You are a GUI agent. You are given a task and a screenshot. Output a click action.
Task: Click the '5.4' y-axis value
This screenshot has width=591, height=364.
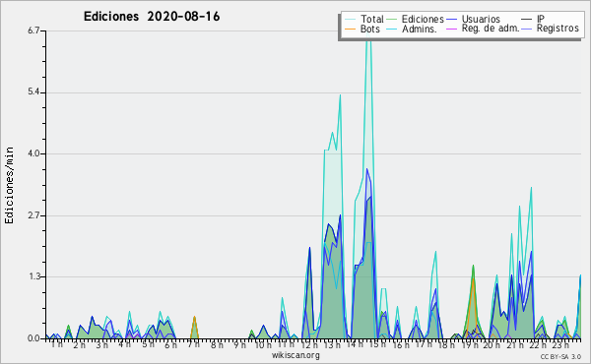[33, 92]
